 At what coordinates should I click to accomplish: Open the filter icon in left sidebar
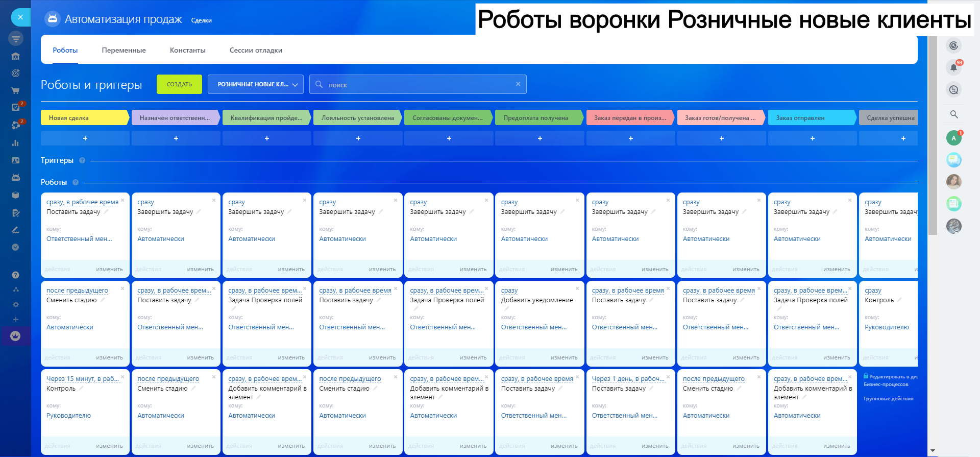pyautogui.click(x=16, y=38)
